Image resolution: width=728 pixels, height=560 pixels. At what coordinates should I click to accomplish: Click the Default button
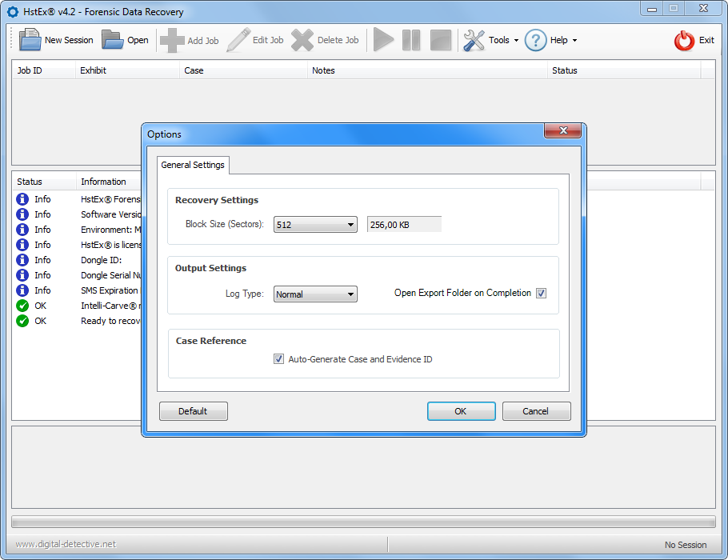tap(193, 411)
